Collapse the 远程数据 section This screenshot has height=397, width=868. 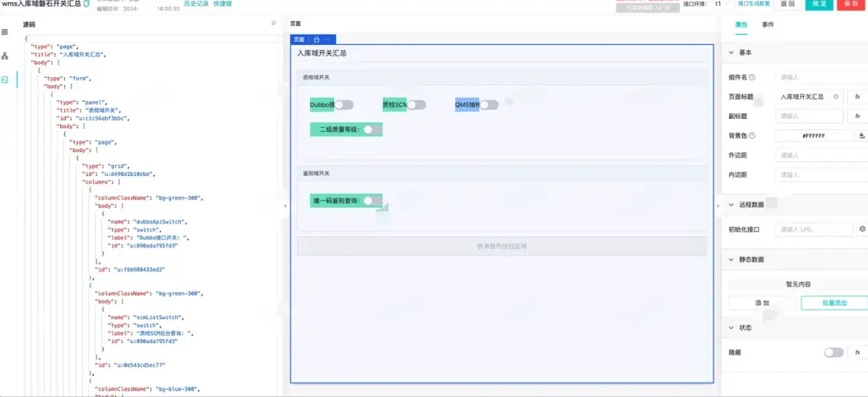731,204
